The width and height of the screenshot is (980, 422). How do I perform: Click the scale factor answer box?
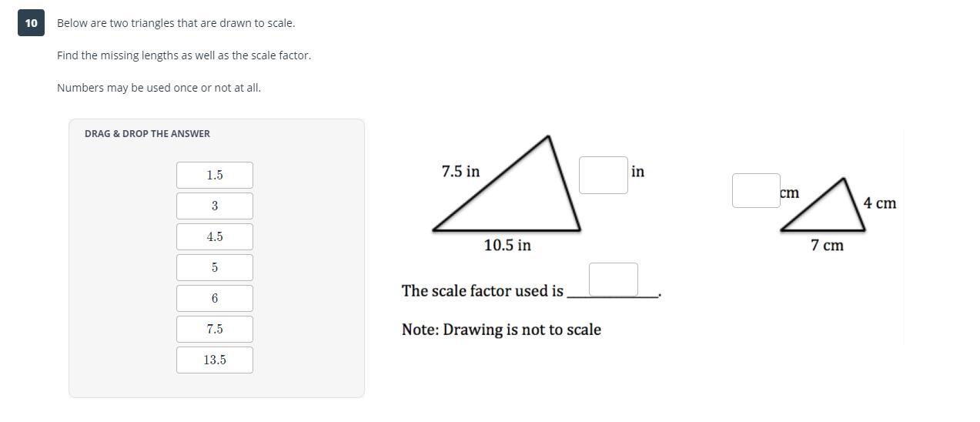point(613,280)
